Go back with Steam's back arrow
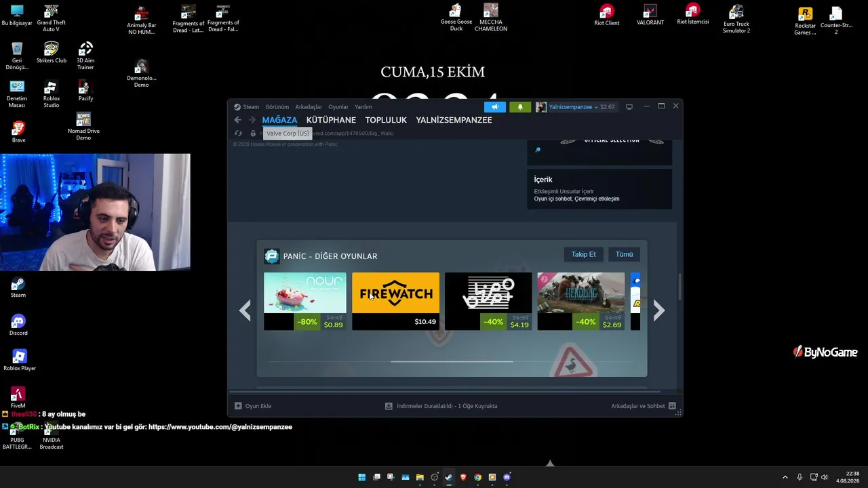 point(237,120)
